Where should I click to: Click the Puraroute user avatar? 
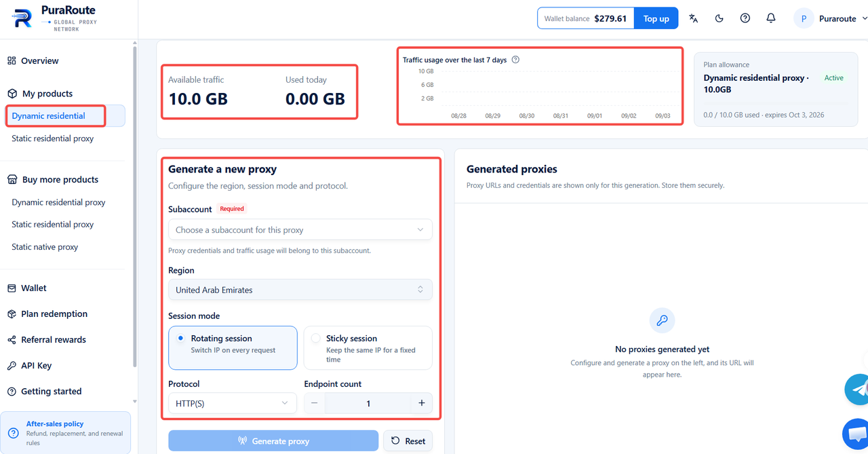click(x=804, y=18)
